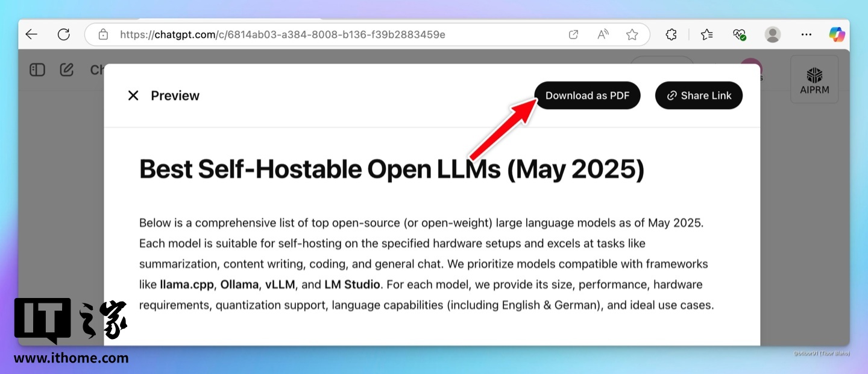Open page in app icon in address bar
Image resolution: width=868 pixels, height=374 pixels.
coord(574,34)
